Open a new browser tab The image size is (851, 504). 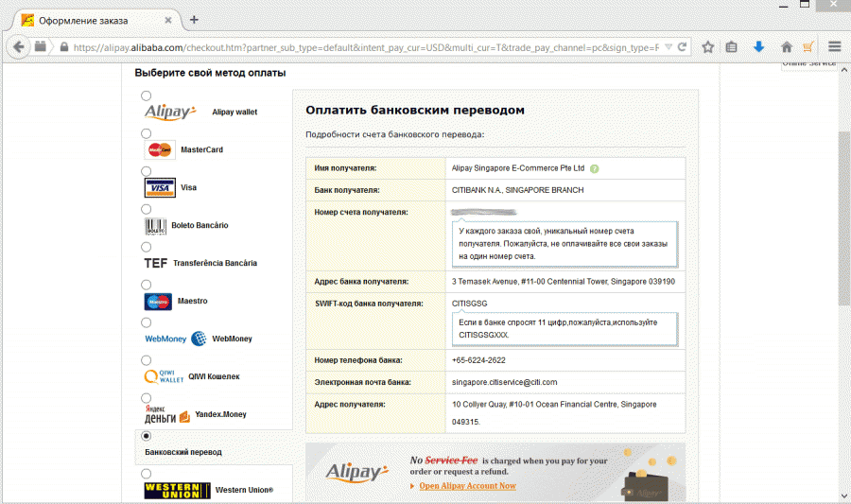(x=194, y=20)
